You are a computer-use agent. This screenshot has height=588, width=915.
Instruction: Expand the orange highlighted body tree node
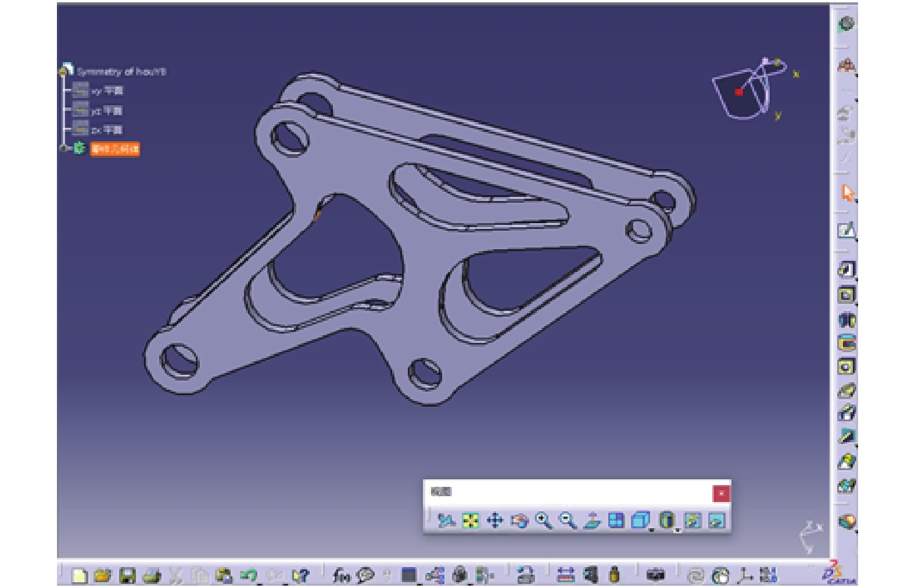(63, 149)
